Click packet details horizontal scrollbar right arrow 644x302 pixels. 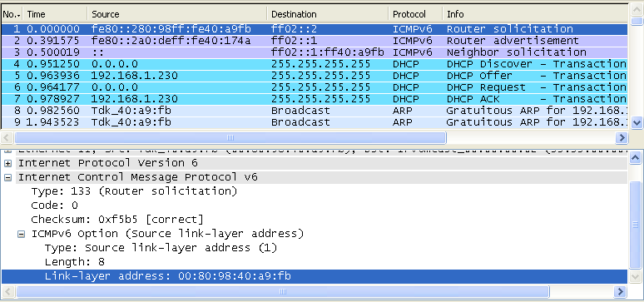pyautogui.click(x=621, y=292)
